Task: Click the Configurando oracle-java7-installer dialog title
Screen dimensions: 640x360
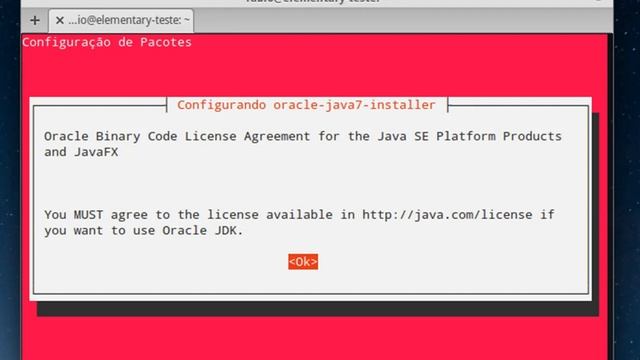Action: tap(306, 105)
